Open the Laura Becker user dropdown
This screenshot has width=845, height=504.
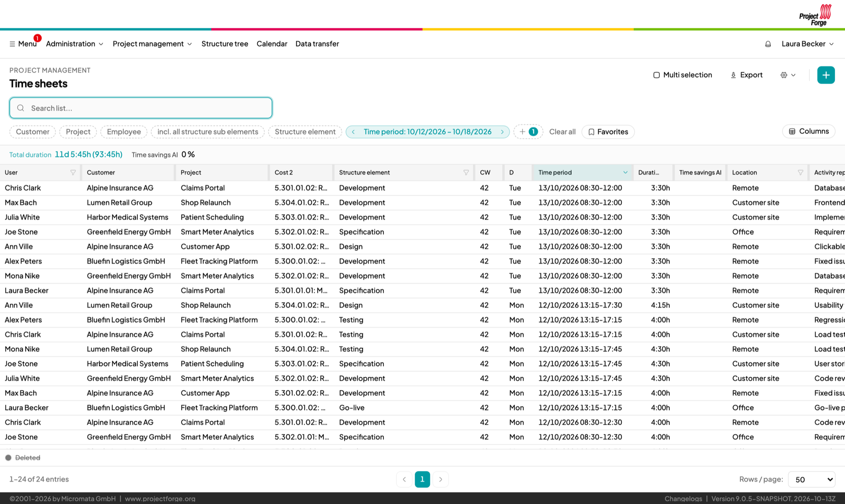pyautogui.click(x=808, y=44)
